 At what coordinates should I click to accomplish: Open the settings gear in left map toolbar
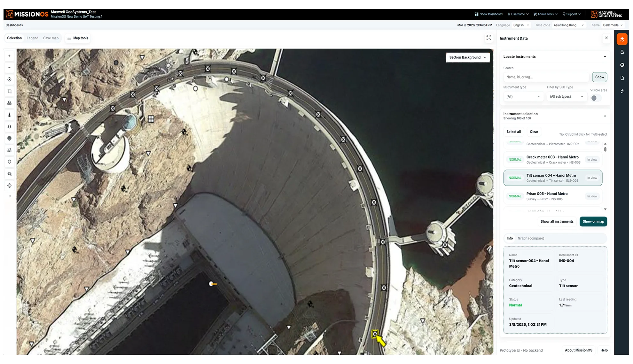(x=9, y=186)
